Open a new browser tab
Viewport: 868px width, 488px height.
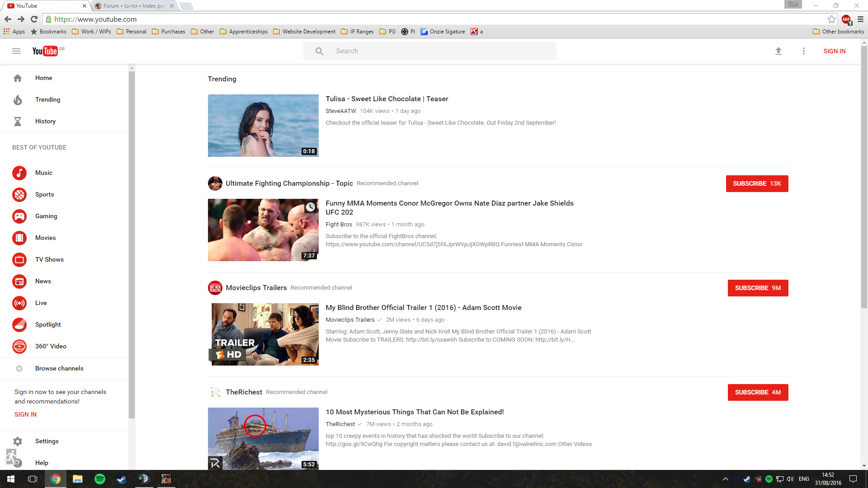tap(186, 6)
